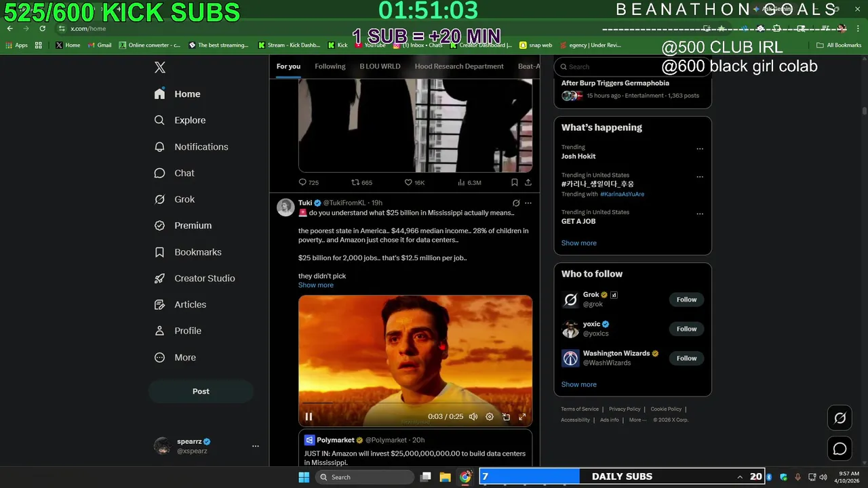Show more trends in What's happening
The height and width of the screenshot is (488, 868).
tap(578, 243)
